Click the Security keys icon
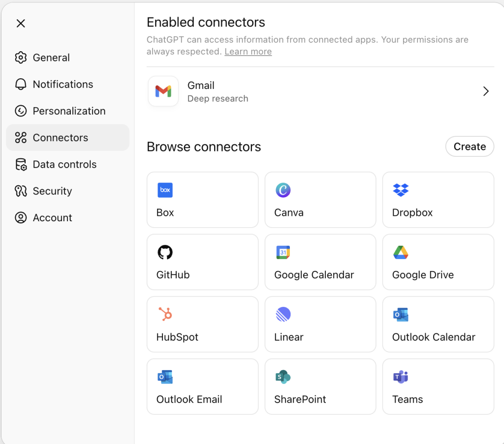The width and height of the screenshot is (504, 444). pos(21,191)
